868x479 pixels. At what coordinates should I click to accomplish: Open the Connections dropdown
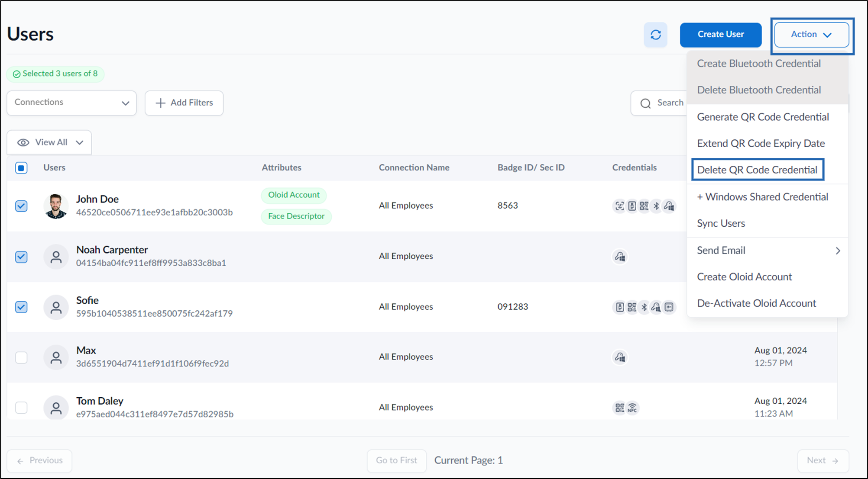[x=71, y=103]
